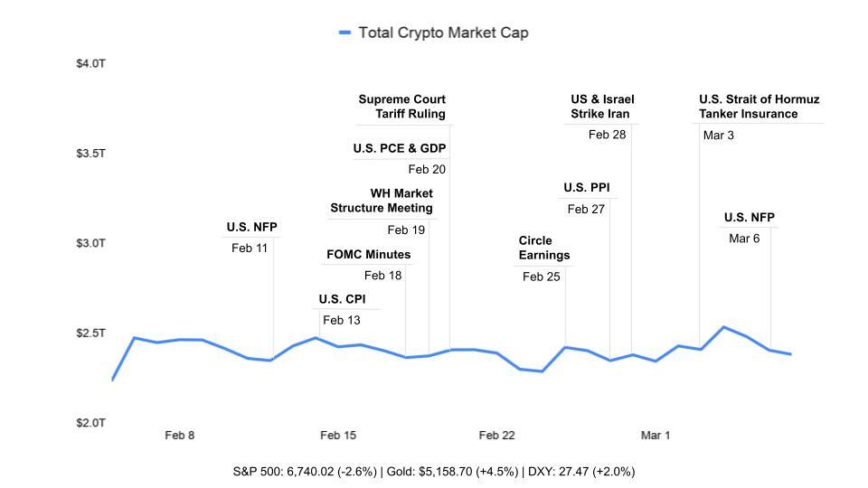The width and height of the screenshot is (868, 488).
Task: Click the US & Israel Strike Iran annotation
Action: coord(601,107)
